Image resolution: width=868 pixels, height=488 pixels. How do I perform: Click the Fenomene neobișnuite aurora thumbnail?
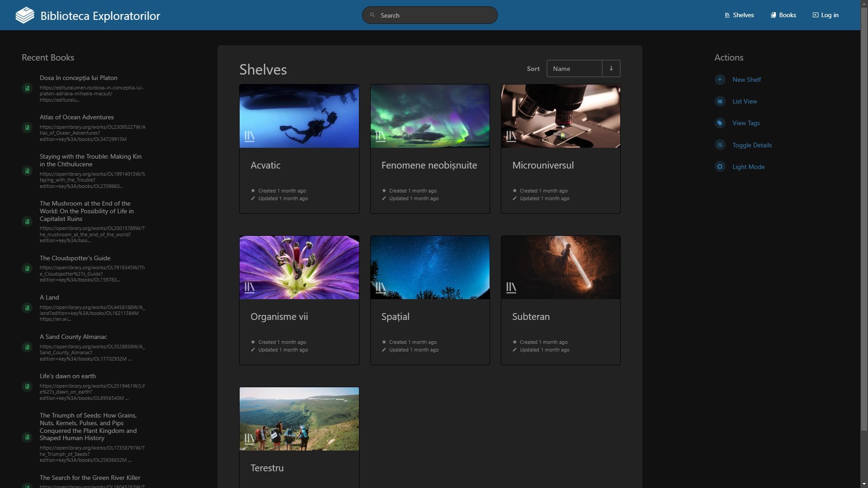coord(429,116)
